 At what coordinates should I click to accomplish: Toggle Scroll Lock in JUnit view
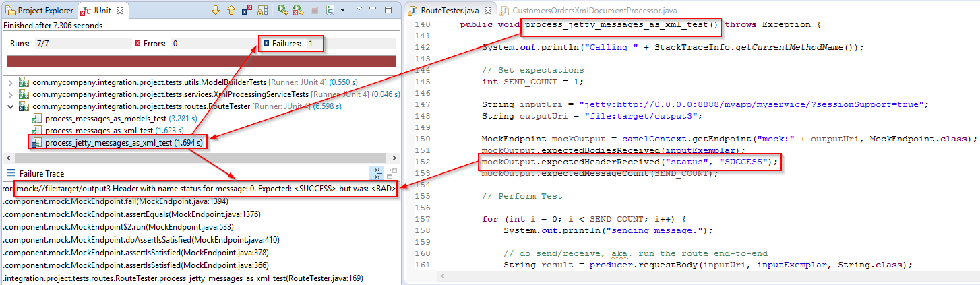click(x=261, y=10)
